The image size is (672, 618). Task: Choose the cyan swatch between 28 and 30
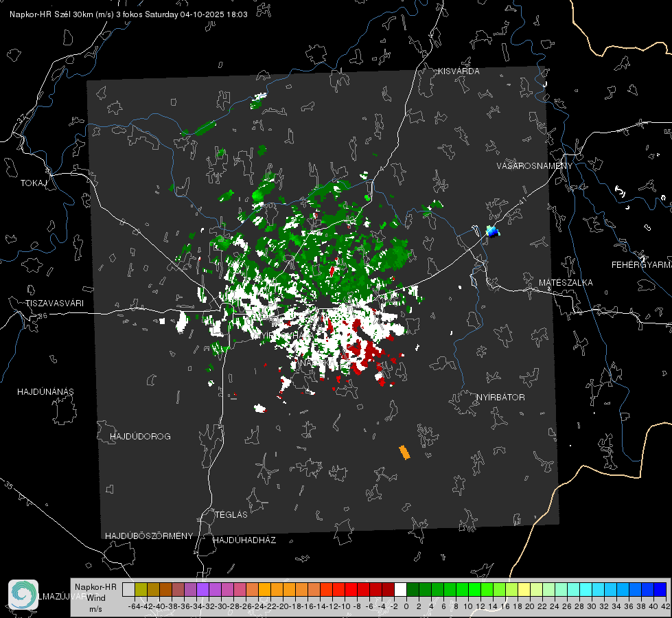tap(586, 589)
